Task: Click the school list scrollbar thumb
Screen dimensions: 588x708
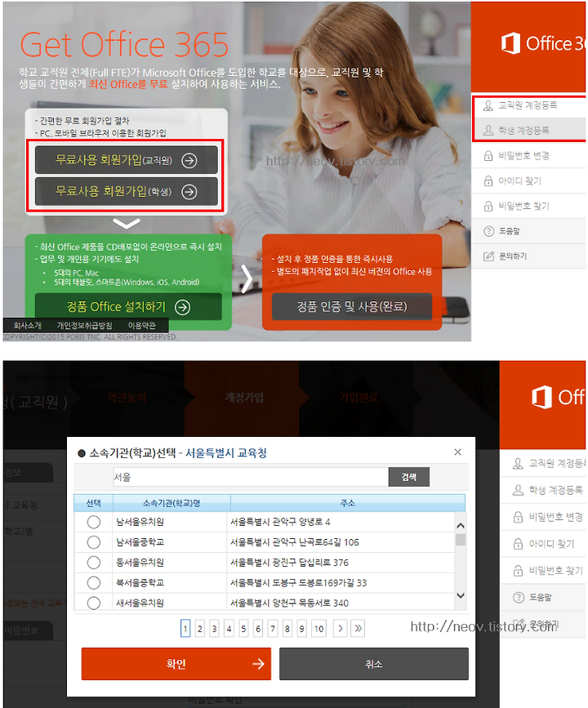Action: [x=461, y=540]
